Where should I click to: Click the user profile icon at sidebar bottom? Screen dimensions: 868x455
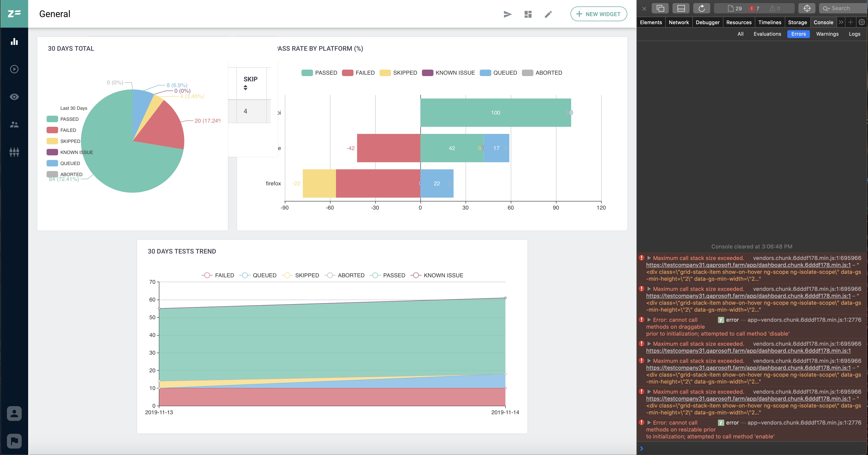[x=14, y=413]
